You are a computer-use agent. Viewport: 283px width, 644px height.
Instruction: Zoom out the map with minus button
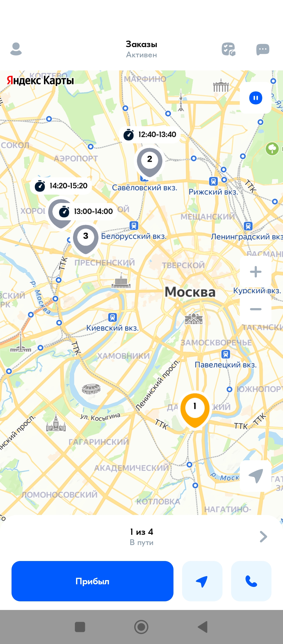pos(255,309)
